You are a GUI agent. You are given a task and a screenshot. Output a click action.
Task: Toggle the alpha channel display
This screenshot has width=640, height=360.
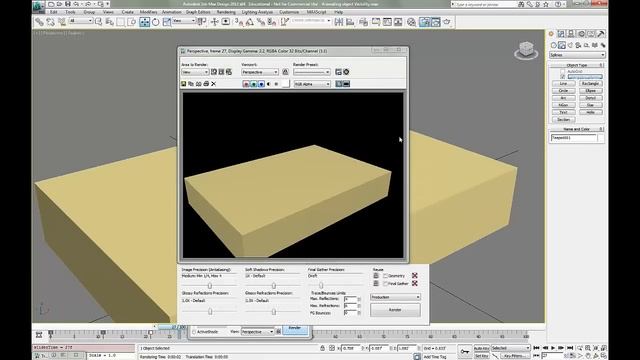[x=269, y=84]
